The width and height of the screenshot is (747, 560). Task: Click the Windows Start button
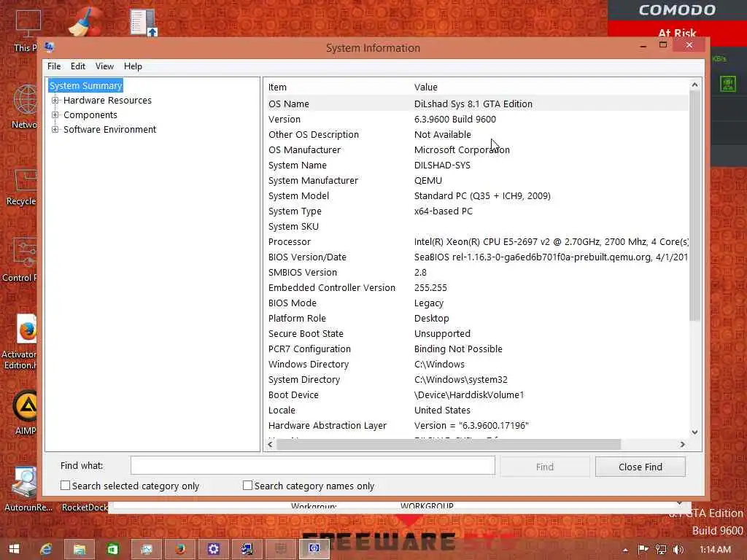15,549
